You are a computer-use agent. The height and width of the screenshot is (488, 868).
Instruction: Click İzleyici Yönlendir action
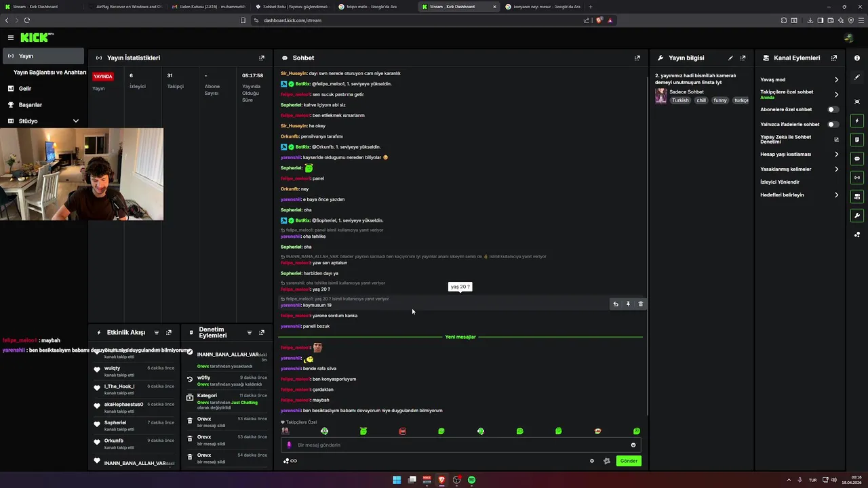(780, 182)
